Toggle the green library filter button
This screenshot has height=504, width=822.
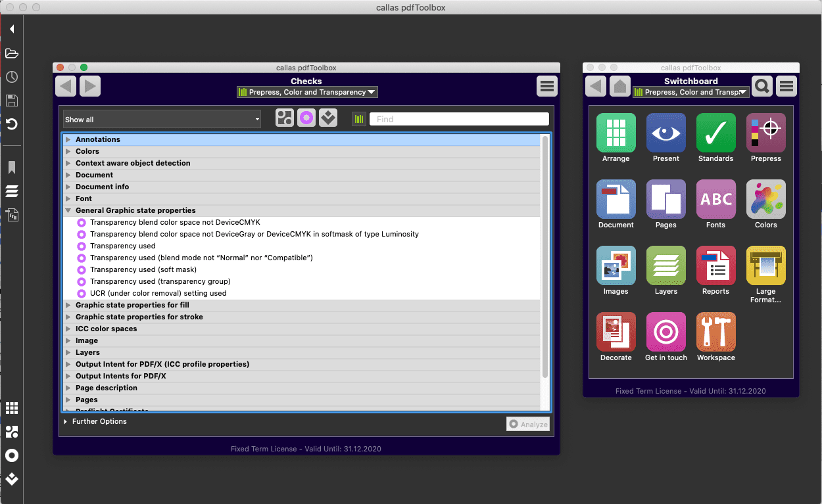[359, 119]
